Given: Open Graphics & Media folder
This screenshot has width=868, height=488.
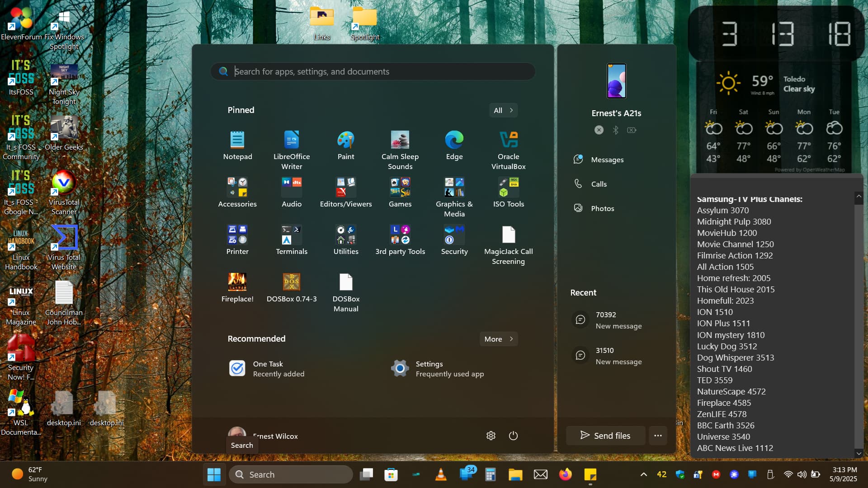Looking at the screenshot, I should point(454,197).
